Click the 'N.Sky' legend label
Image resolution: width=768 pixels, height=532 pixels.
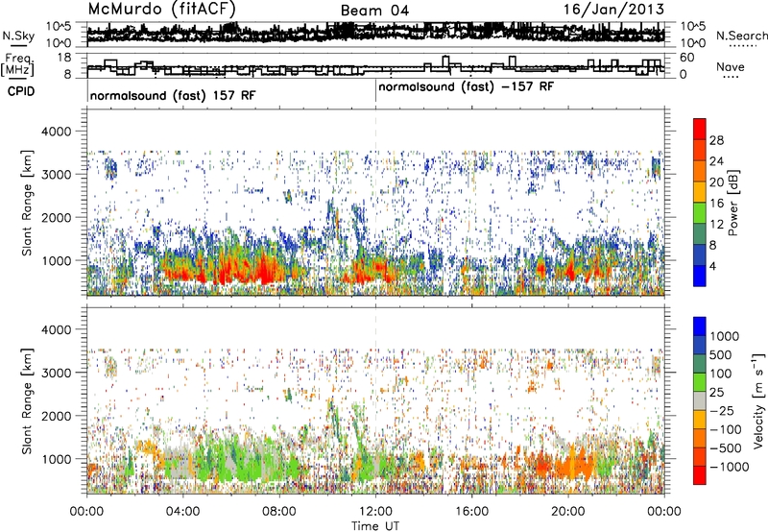click(x=18, y=36)
